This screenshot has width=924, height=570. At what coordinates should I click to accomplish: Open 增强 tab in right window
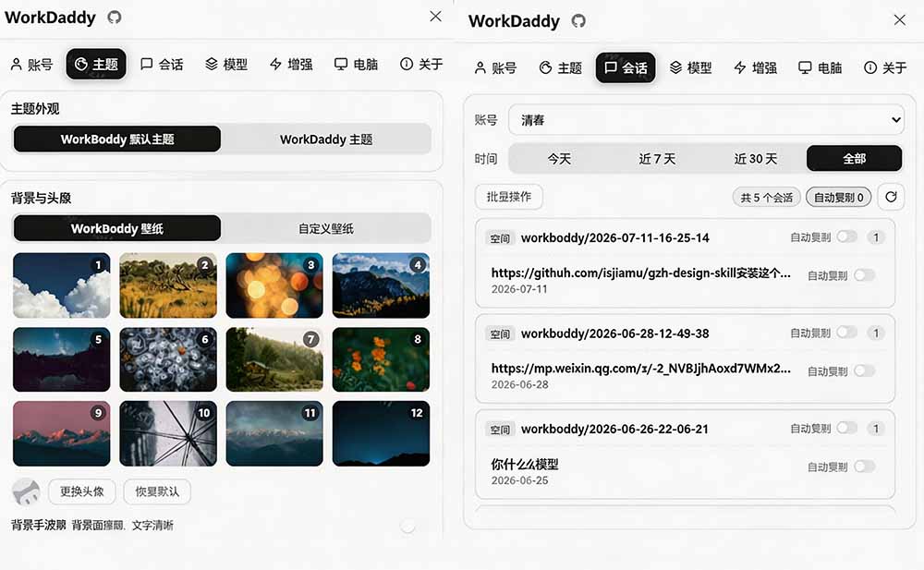[756, 67]
